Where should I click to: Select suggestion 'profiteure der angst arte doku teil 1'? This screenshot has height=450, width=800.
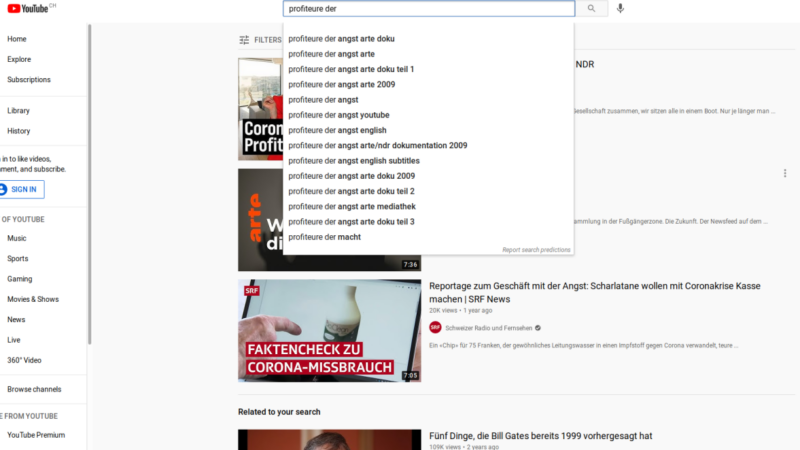[429, 69]
